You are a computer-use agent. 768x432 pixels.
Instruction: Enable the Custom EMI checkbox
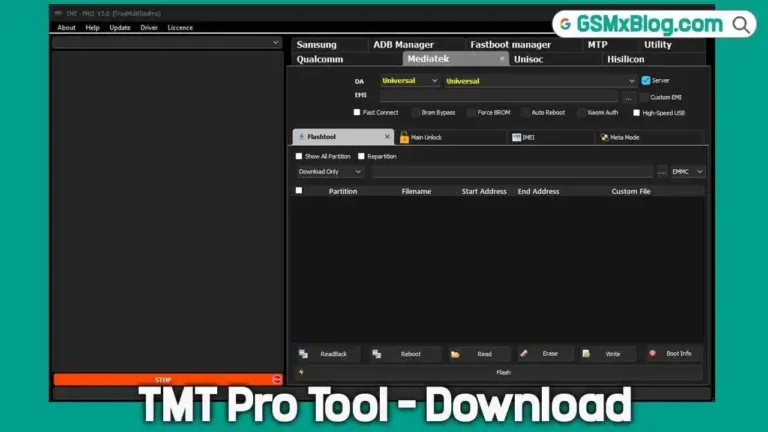tap(645, 97)
